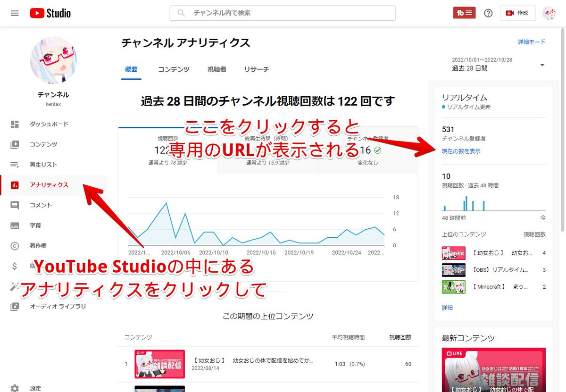566x392 pixels.
Task: Open the account avatar menu
Action: (549, 13)
